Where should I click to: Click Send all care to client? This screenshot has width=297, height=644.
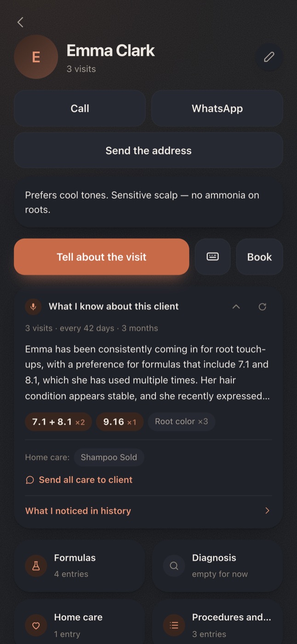(79, 480)
